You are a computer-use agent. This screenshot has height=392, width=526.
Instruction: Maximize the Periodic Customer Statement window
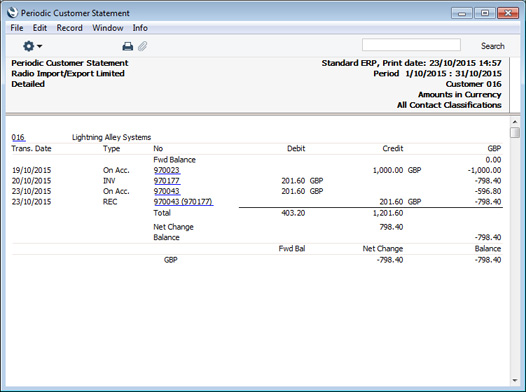[485, 13]
